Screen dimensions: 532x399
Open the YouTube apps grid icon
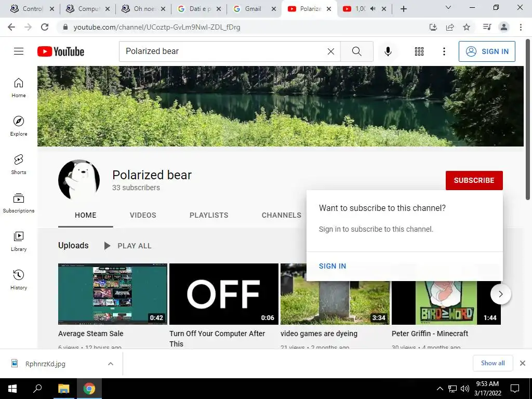pyautogui.click(x=419, y=51)
